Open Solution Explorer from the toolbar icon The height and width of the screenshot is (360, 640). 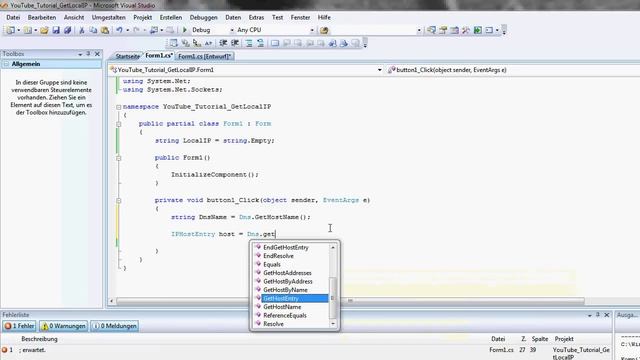coord(431,30)
